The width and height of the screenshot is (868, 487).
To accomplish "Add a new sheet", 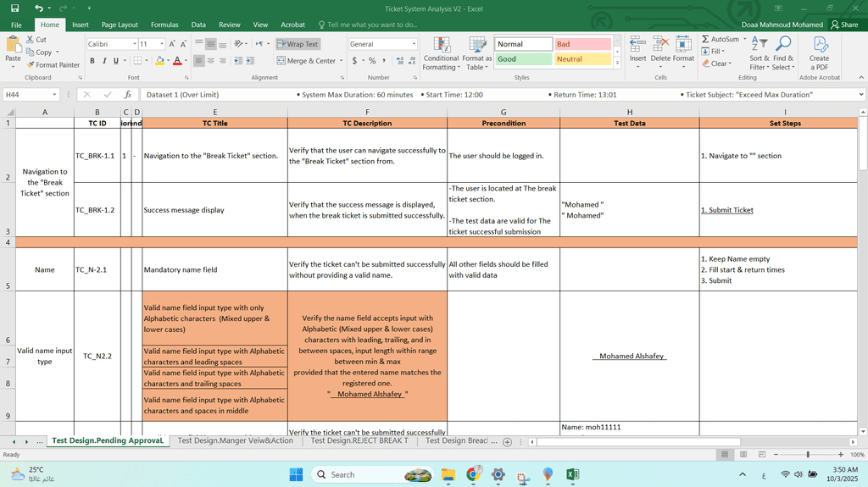I will [507, 441].
